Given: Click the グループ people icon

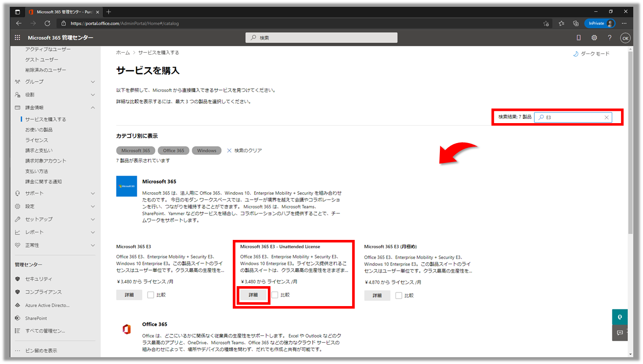Looking at the screenshot, I should 18,82.
